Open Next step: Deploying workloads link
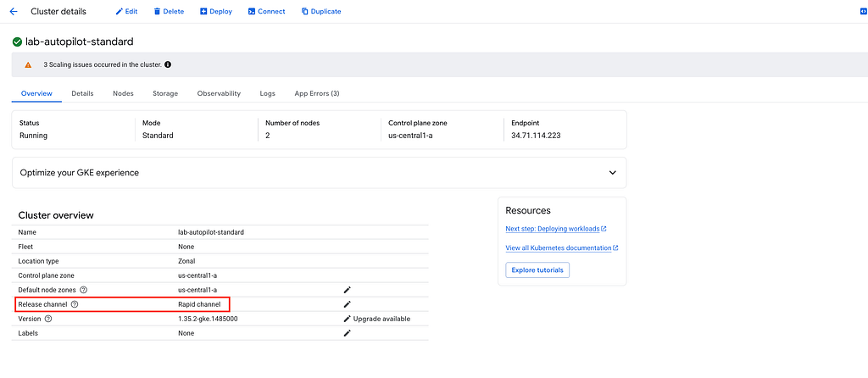Screen dimensions: 868x378 (556, 229)
